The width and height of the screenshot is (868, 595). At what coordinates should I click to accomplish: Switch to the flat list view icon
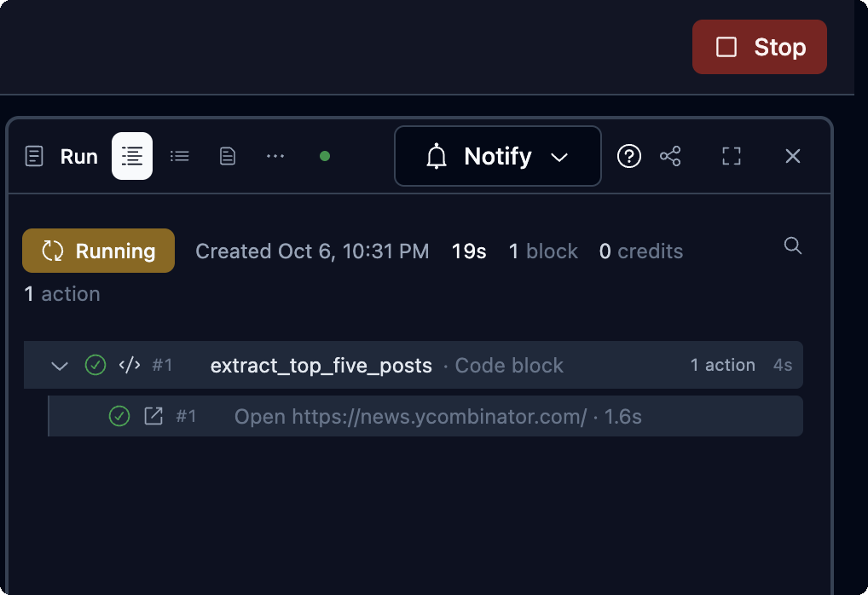pyautogui.click(x=179, y=156)
